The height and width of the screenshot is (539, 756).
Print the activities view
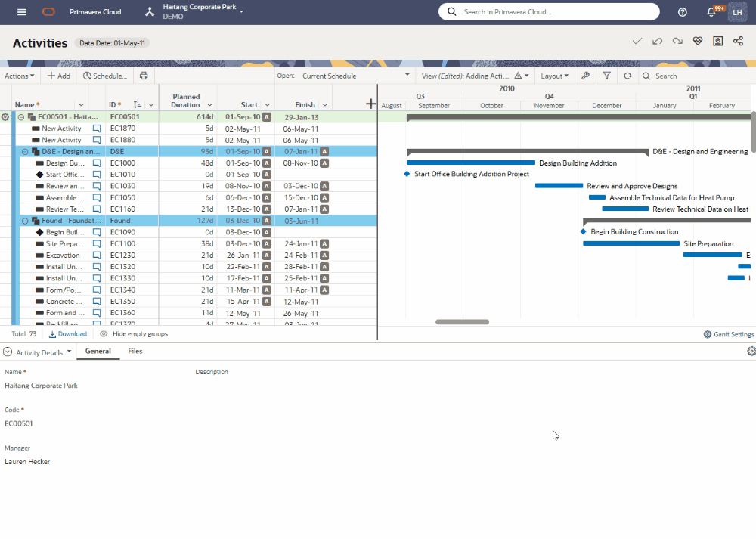click(144, 76)
